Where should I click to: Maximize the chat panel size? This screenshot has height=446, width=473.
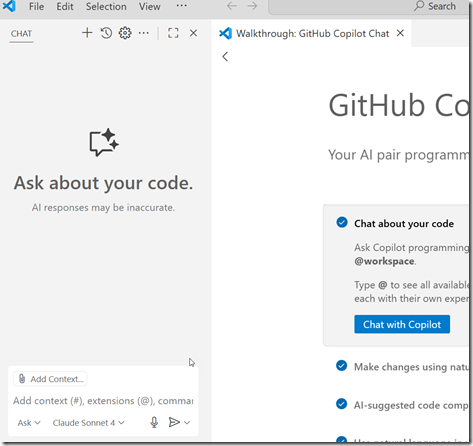[x=173, y=33]
